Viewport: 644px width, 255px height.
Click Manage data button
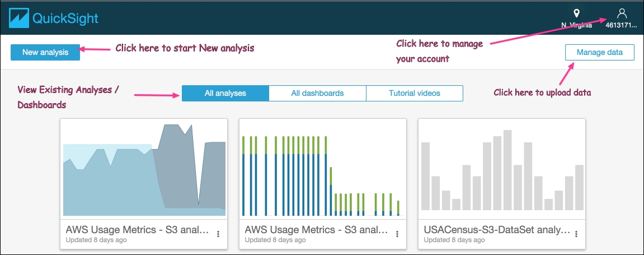pyautogui.click(x=600, y=52)
